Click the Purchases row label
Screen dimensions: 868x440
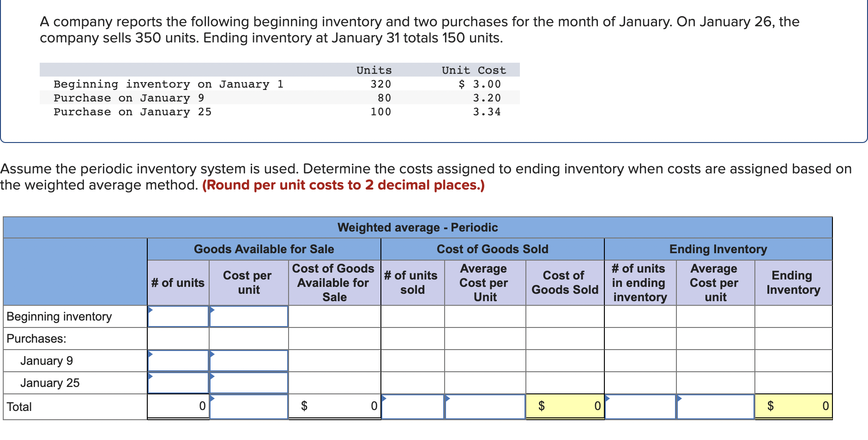pyautogui.click(x=36, y=338)
